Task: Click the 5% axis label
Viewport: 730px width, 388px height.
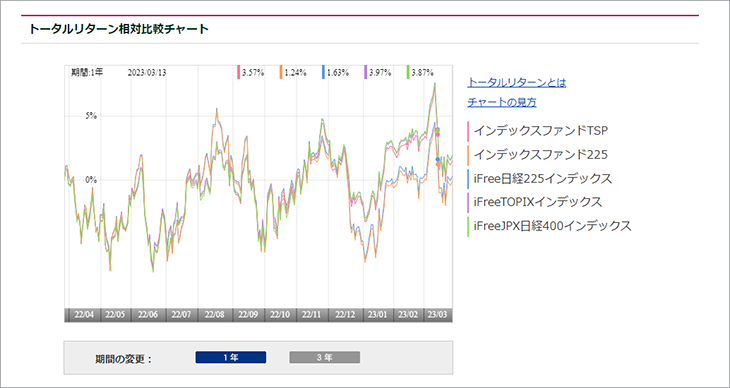Action: coord(91,116)
